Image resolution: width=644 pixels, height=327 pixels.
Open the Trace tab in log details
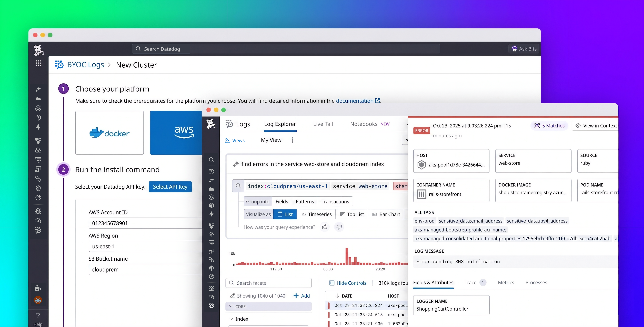[471, 282]
